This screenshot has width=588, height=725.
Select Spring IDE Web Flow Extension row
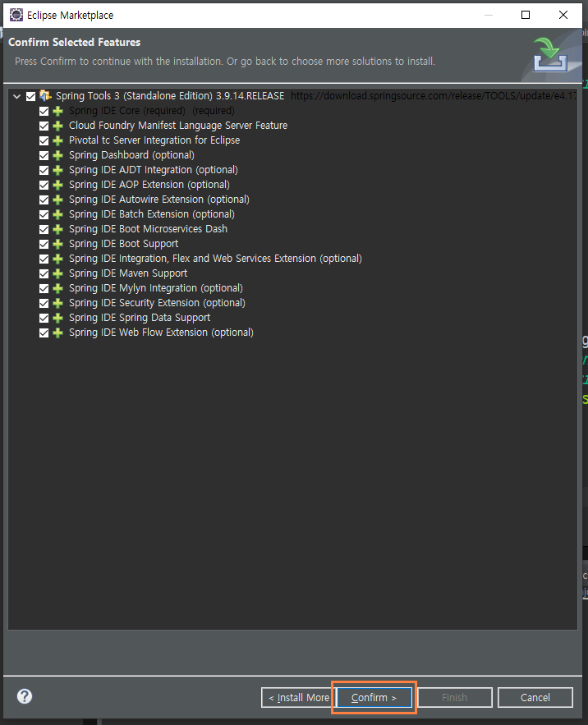coord(161,333)
